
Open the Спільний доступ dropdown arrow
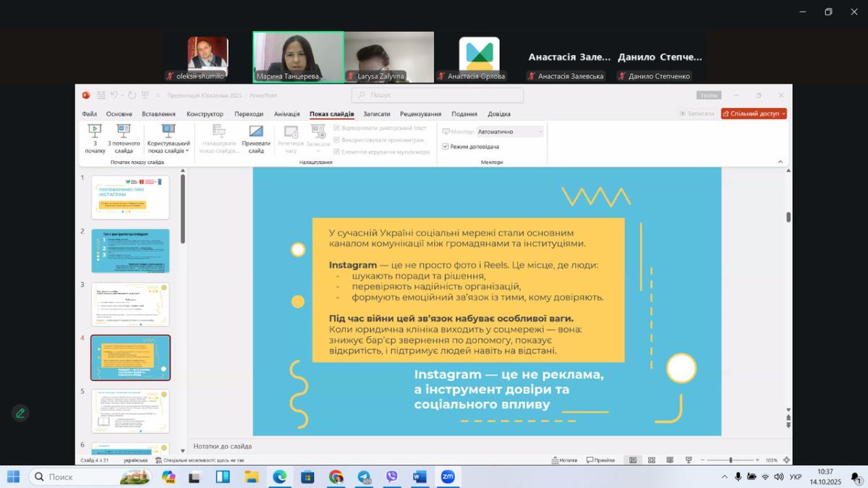(x=783, y=114)
